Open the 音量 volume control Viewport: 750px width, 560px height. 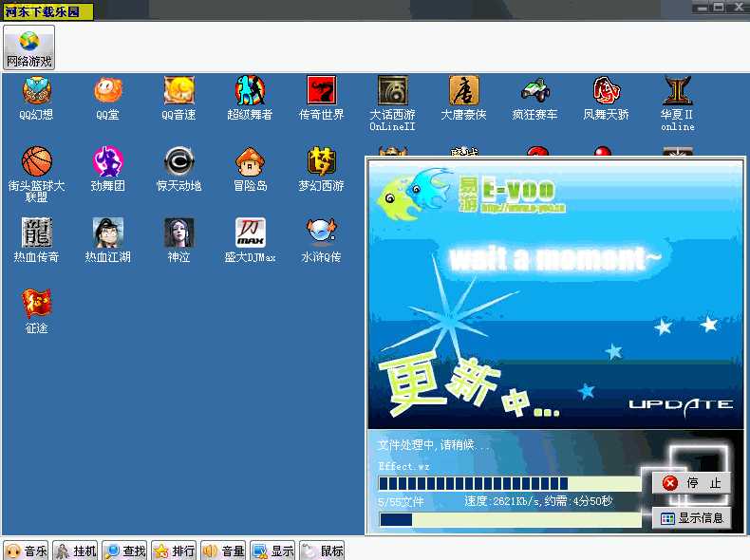pyautogui.click(x=223, y=551)
